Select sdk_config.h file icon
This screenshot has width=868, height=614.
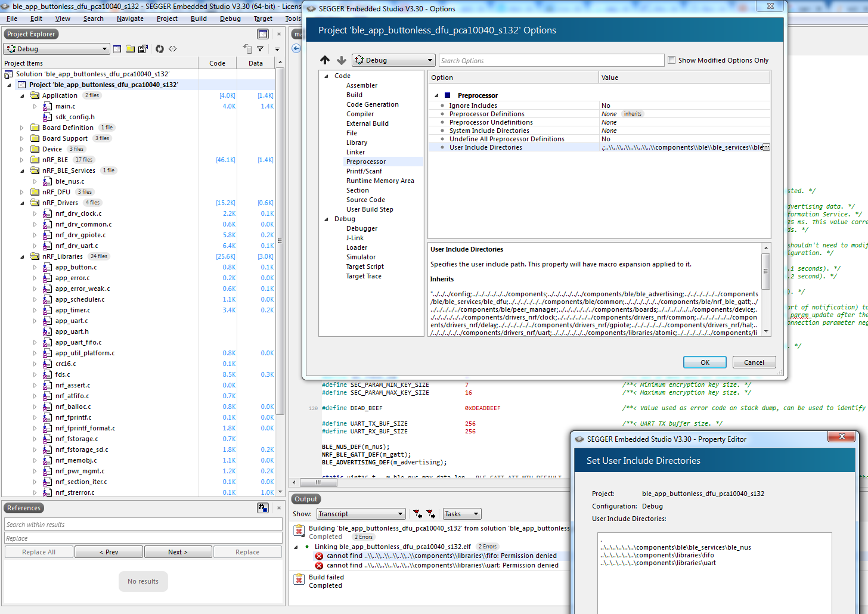[x=47, y=117]
